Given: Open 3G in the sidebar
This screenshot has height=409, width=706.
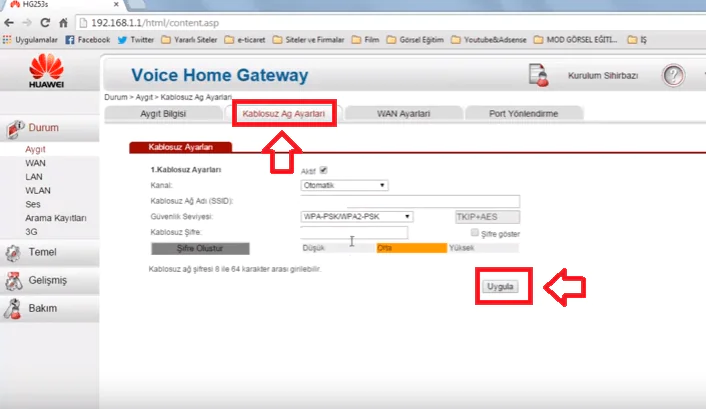Looking at the screenshot, I should click(x=31, y=232).
